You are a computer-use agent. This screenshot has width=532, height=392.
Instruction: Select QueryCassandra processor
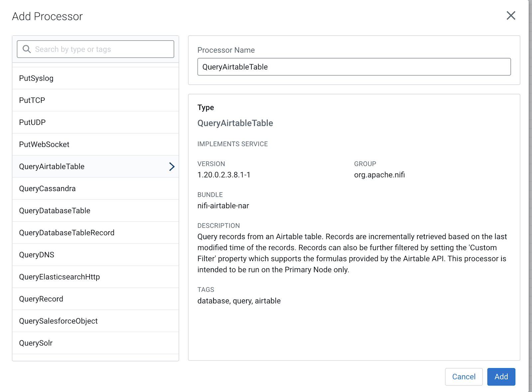95,189
